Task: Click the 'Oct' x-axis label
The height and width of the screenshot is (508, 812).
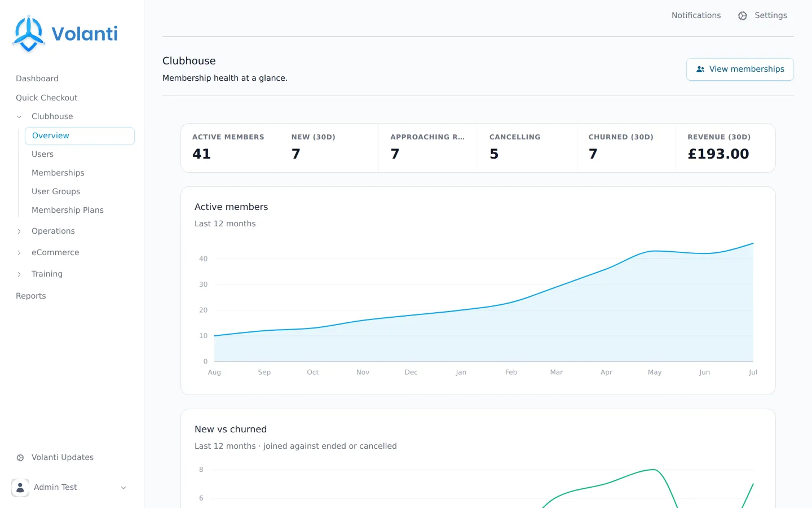Action: [x=313, y=373]
